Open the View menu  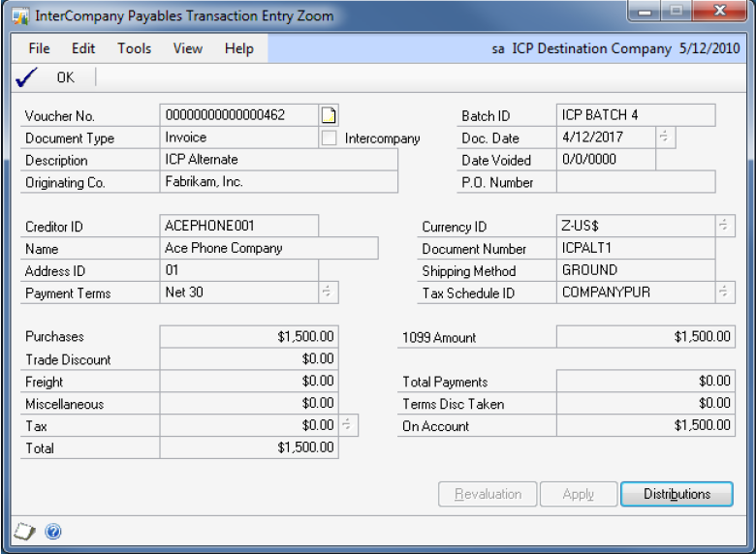(188, 48)
